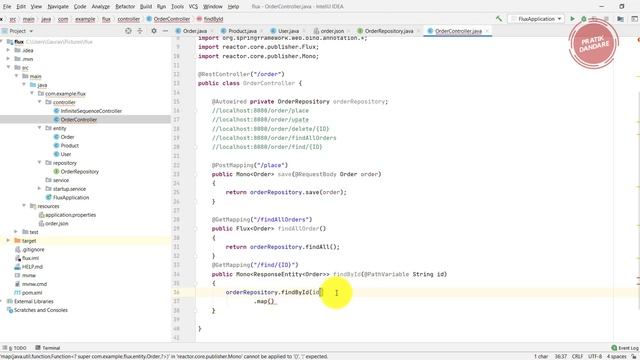Select the .gitignore file
This screenshot has height=360, width=640.
[33, 249]
